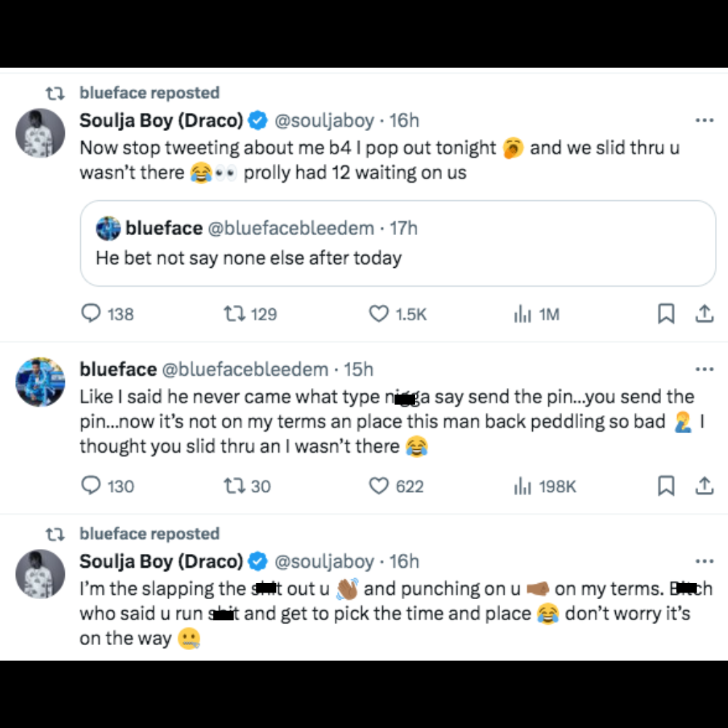Click Soulja Boy's avatar on the top tweet
Image resolution: width=728 pixels, height=728 pixels.
click(41, 133)
